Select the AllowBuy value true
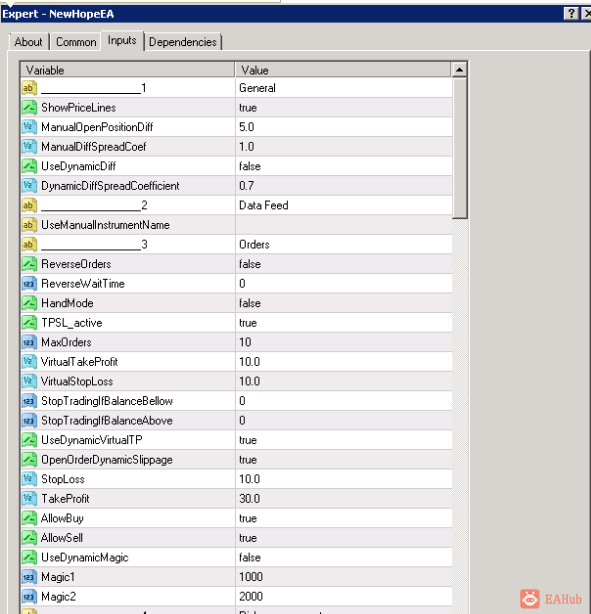 click(248, 518)
